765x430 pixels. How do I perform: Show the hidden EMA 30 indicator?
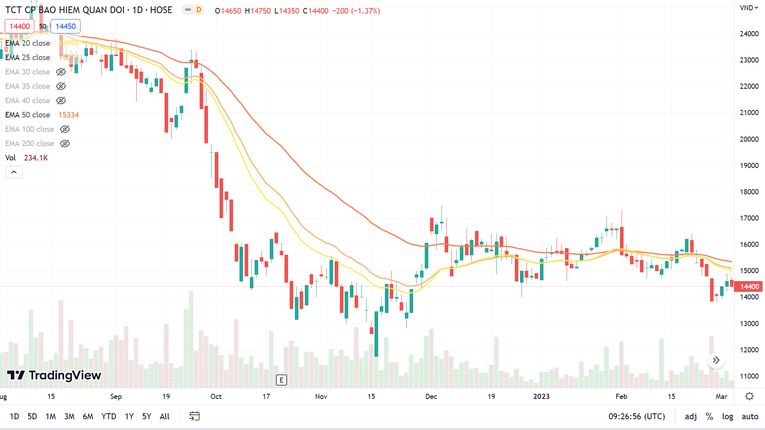(x=61, y=72)
